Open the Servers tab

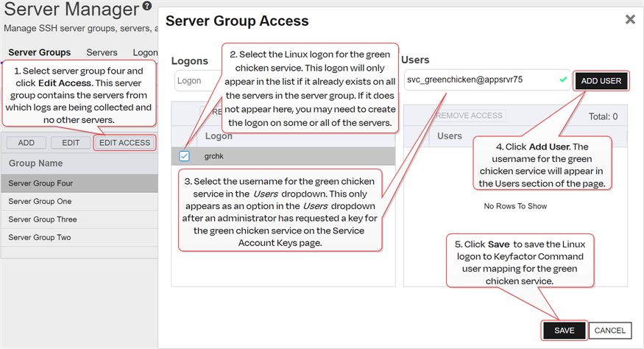click(x=102, y=52)
